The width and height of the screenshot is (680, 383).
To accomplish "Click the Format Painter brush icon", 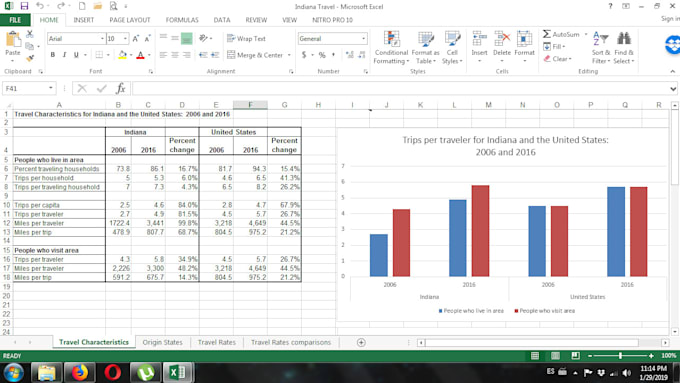I will coord(29,58).
